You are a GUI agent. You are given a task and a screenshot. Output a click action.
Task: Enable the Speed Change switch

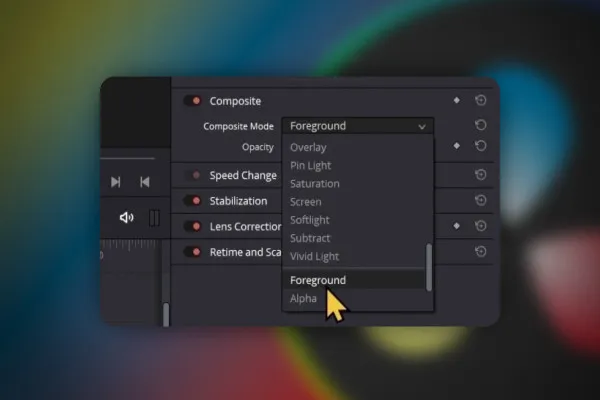pyautogui.click(x=193, y=175)
